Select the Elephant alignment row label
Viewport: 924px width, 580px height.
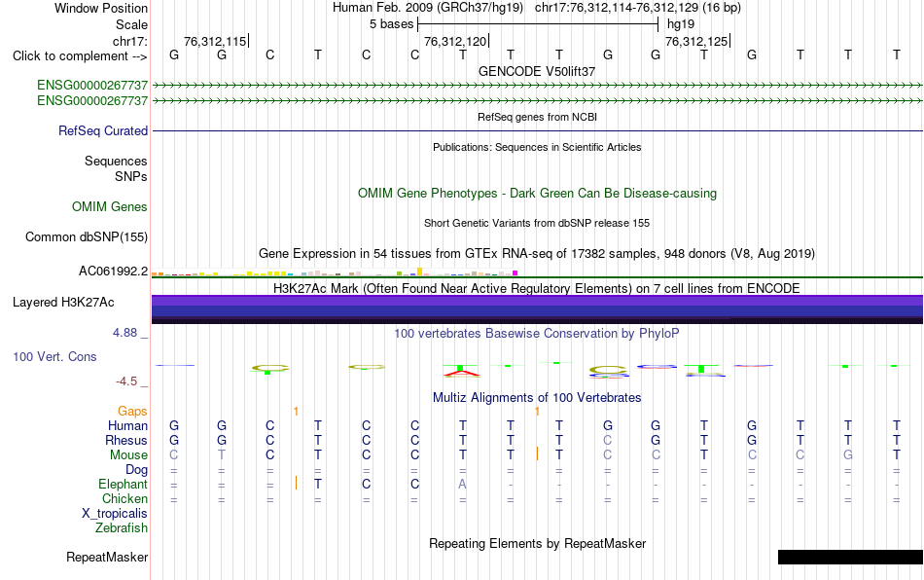[123, 484]
